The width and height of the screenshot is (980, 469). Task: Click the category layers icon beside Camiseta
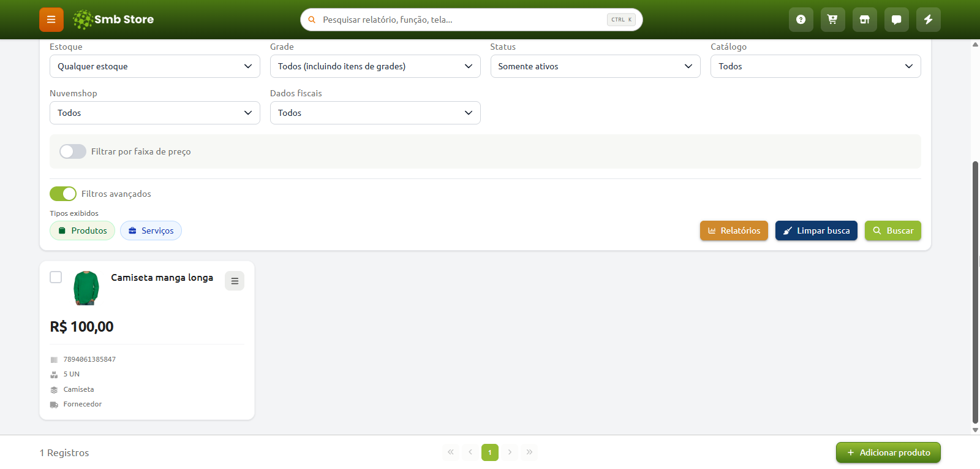(54, 390)
